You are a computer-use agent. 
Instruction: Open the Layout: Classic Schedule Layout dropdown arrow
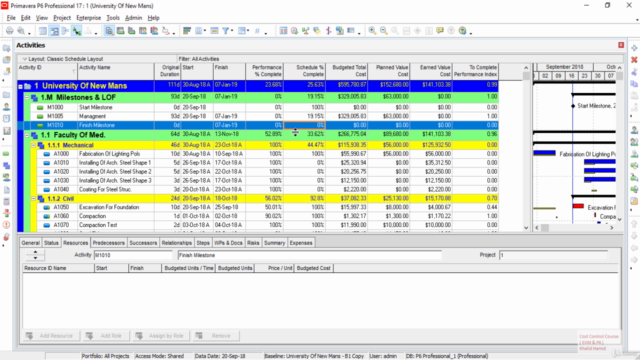24,59
